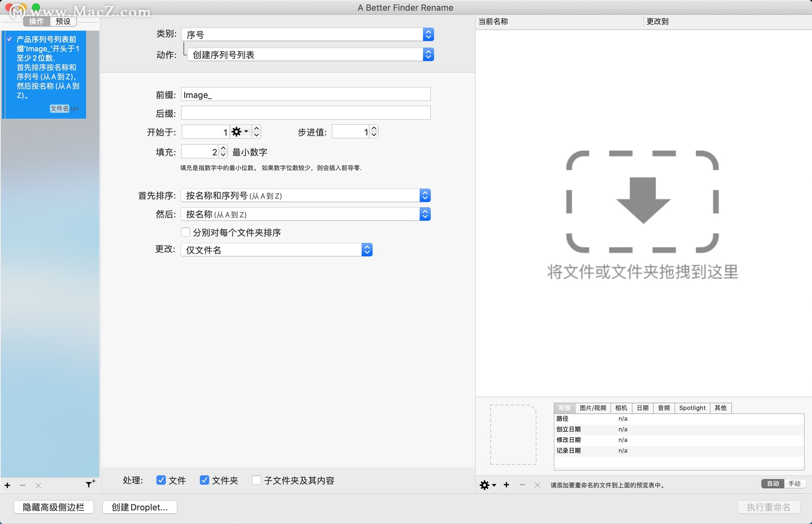812x524 pixels.
Task: Click the 创立日期 info row
Action: 679,429
